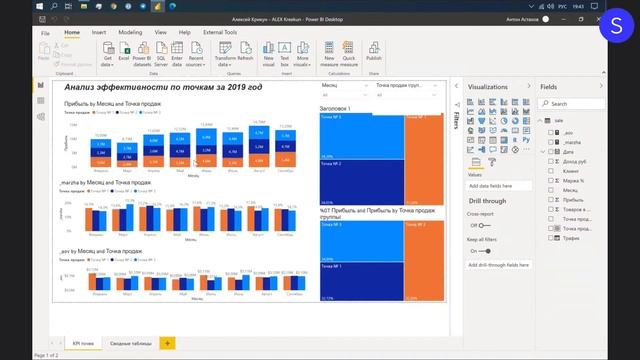Check the Прибыль field

[x=551, y=200]
